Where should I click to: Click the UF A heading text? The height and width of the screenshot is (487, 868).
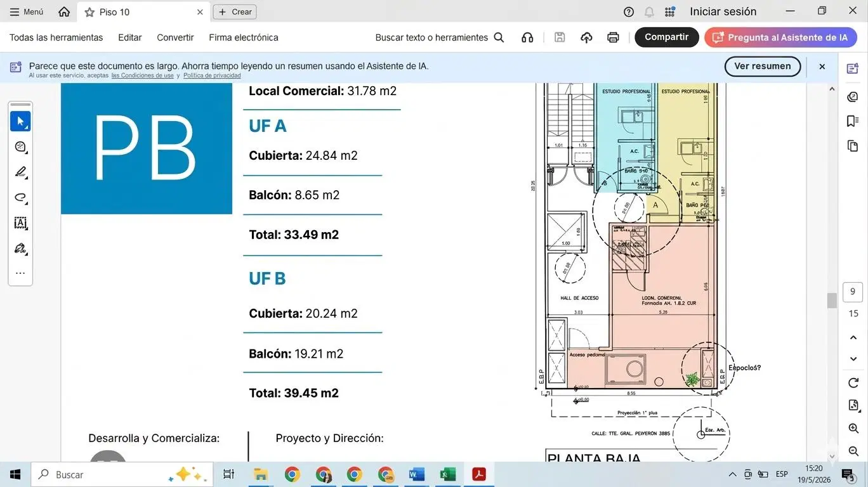point(268,126)
